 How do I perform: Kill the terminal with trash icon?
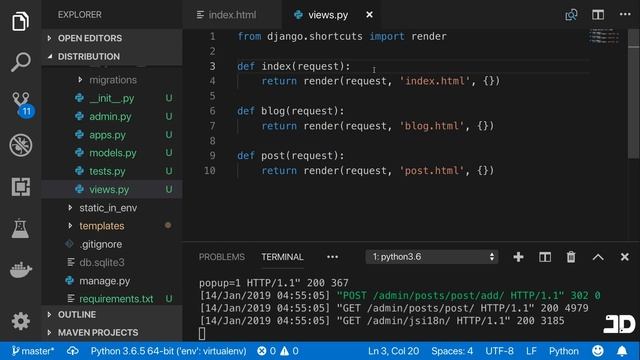pyautogui.click(x=571, y=257)
